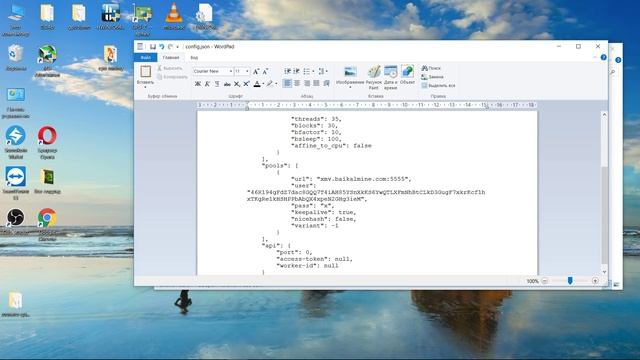Click zoom out minus button in status bar
Image resolution: width=640 pixels, height=360 pixels.
click(x=544, y=281)
